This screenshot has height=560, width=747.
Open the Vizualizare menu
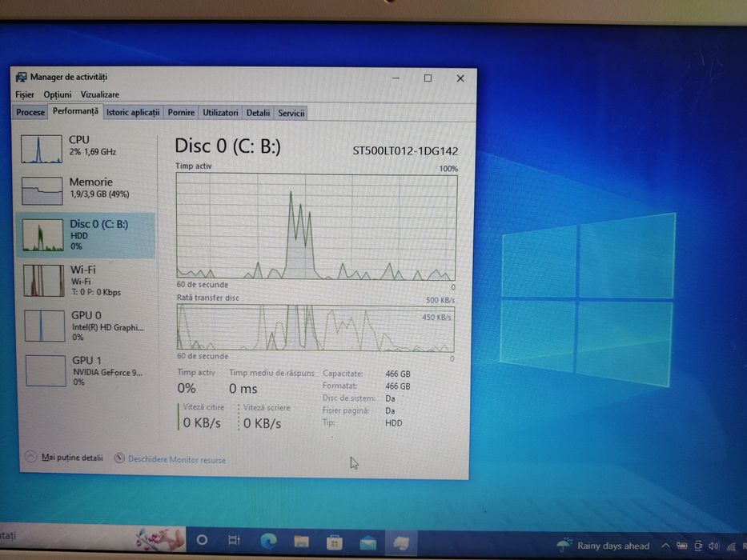point(99,94)
